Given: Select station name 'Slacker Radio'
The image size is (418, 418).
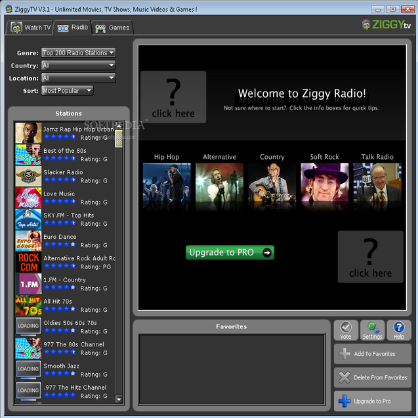Looking at the screenshot, I should (63, 172).
